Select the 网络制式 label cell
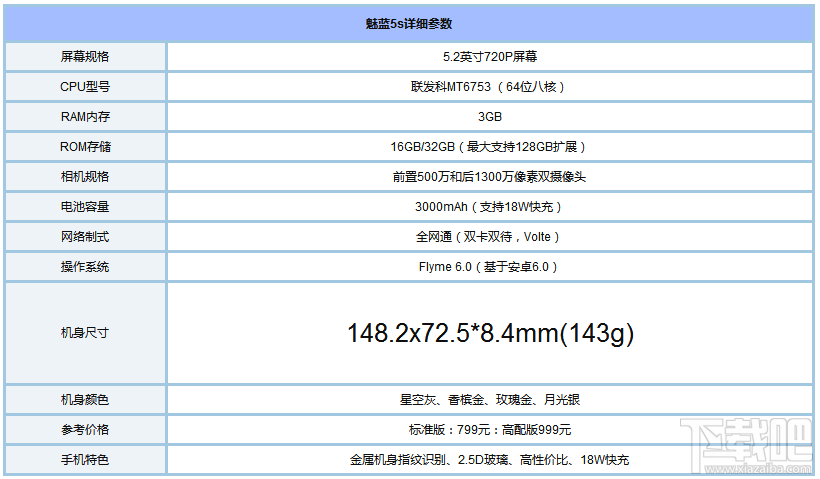 pos(85,236)
